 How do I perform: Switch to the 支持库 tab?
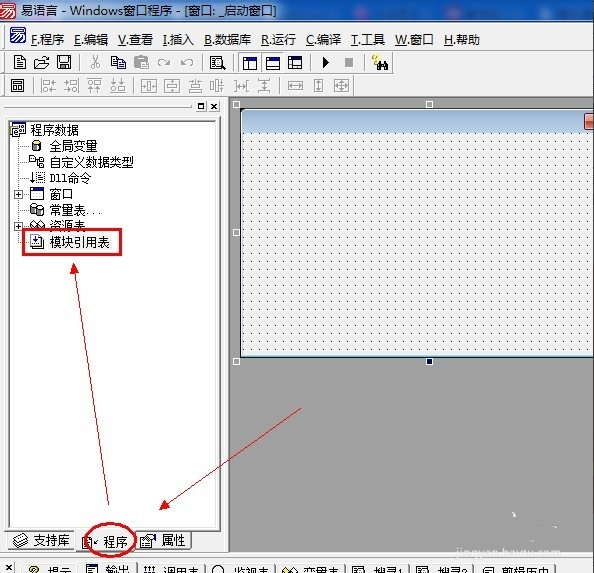coord(41,540)
